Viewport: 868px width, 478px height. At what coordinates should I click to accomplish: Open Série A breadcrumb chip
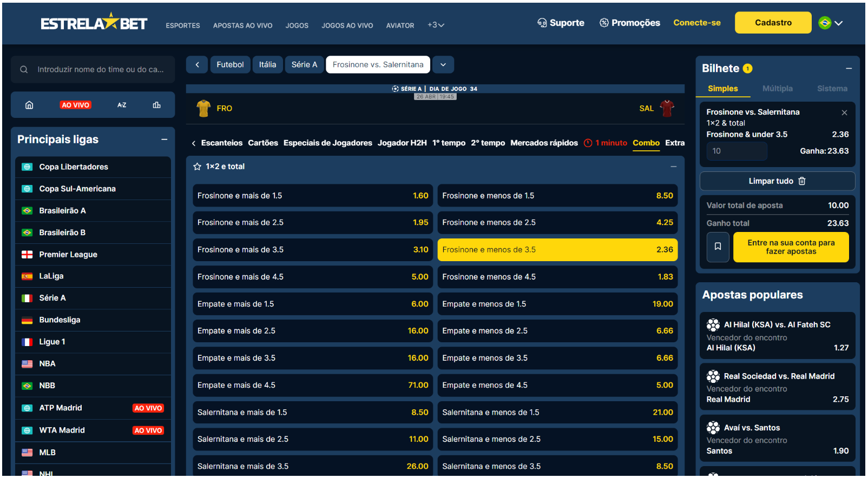tap(304, 65)
